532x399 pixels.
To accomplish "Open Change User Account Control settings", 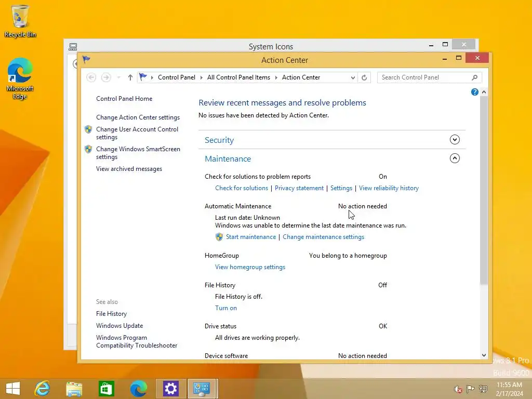I will pyautogui.click(x=137, y=133).
